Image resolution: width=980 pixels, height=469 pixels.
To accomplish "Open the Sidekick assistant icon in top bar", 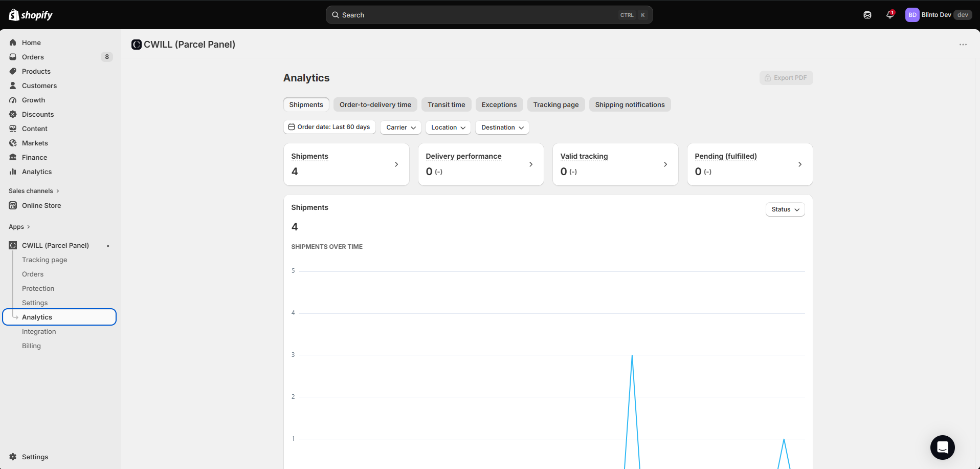I will [x=867, y=15].
